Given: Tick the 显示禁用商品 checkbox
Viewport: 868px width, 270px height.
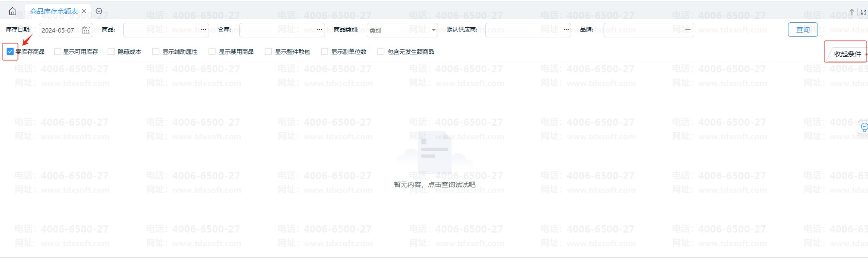Looking at the screenshot, I should coord(212,51).
